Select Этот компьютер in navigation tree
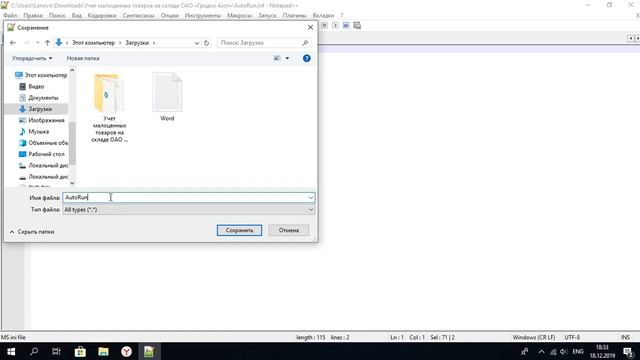Viewport: 640px width, 360px height. [x=45, y=75]
